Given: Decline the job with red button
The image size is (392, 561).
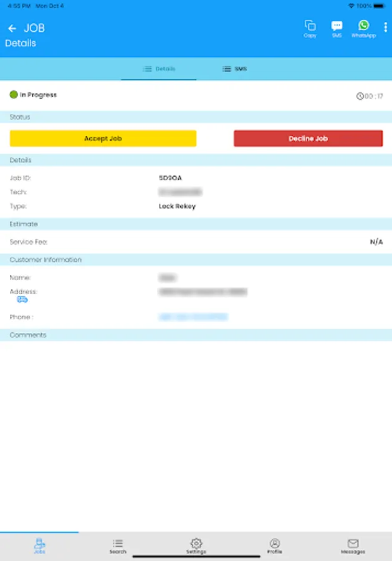Looking at the screenshot, I should click(308, 138).
